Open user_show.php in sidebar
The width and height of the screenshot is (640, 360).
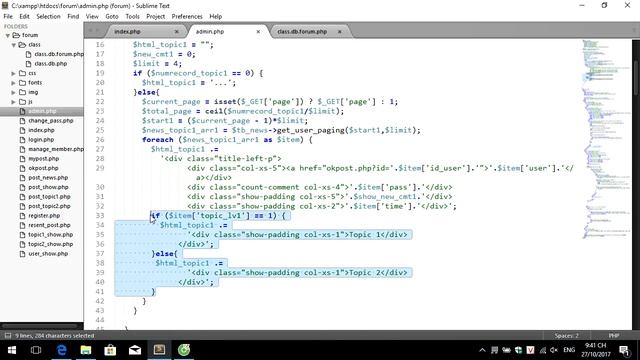point(48,254)
